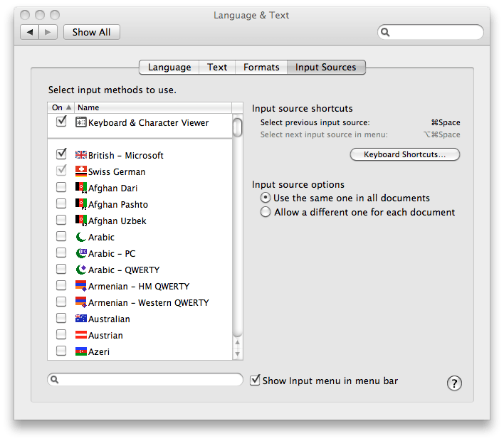Toggle Show Input menu in menu bar
Viewport: 504px width, 441px height.
255,380
